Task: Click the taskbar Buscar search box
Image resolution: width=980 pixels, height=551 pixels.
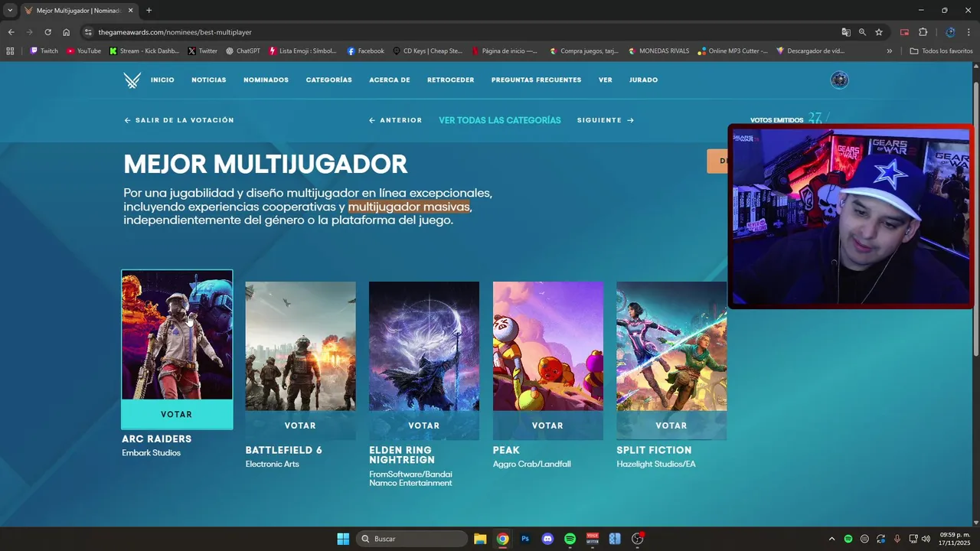Action: coord(412,539)
